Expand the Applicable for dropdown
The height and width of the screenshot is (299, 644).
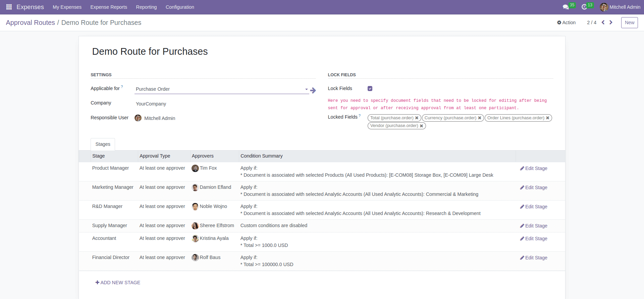[x=306, y=89]
